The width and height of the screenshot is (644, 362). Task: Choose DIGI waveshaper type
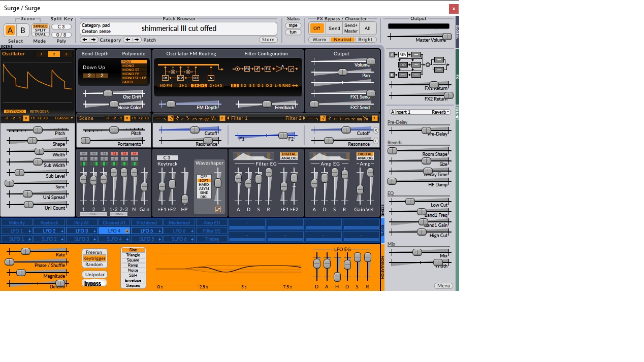[204, 197]
